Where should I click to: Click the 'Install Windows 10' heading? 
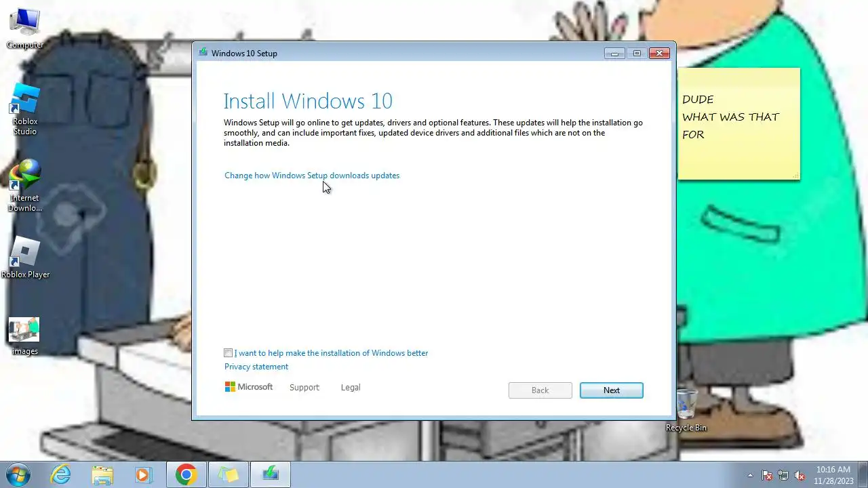308,101
